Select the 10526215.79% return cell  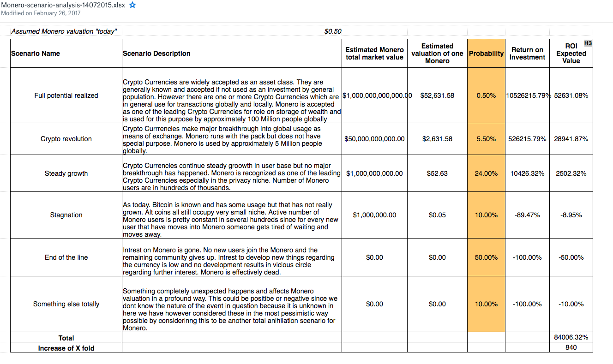click(x=527, y=95)
